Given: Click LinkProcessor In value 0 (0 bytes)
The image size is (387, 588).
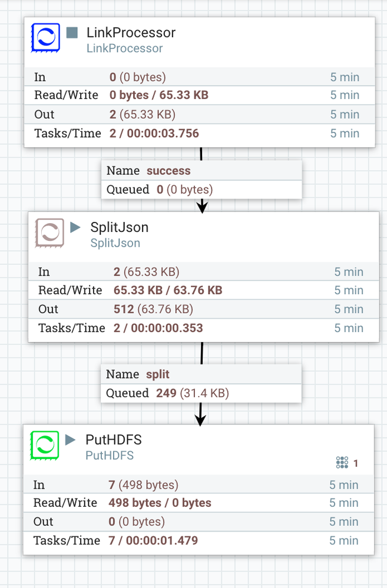Looking at the screenshot, I should coord(138,77).
